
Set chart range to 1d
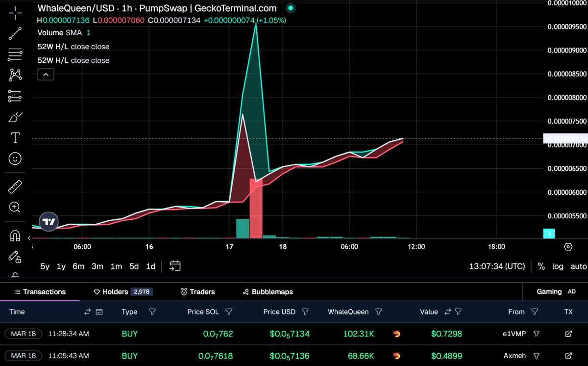(x=151, y=266)
